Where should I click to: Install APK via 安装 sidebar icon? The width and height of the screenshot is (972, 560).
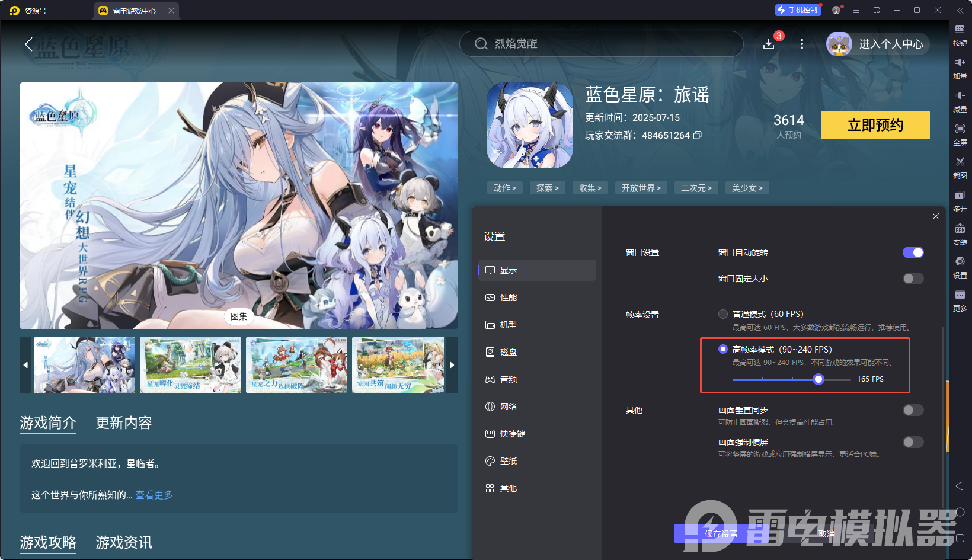[x=960, y=234]
